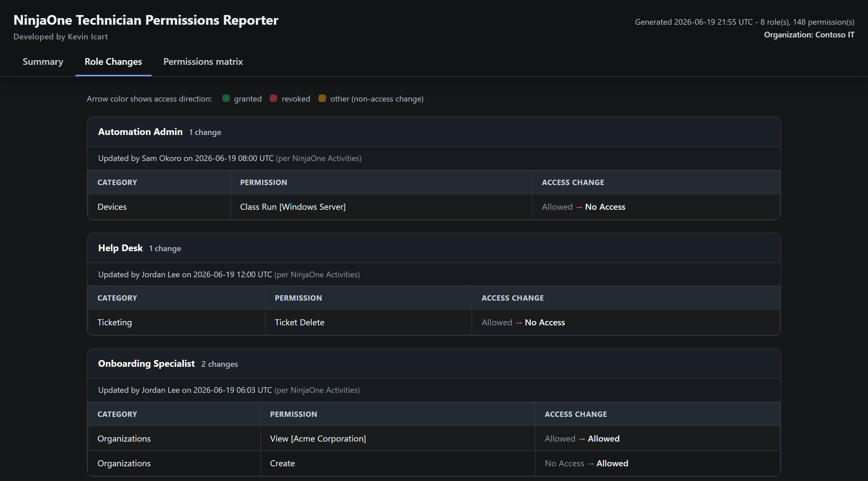Click the '1 change' count beside Automation Admin

click(205, 132)
